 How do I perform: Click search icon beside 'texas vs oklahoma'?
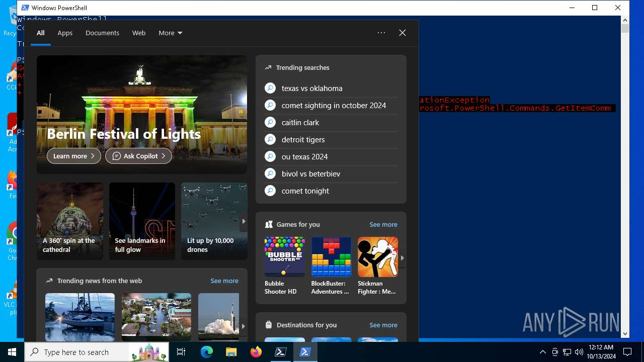270,88
